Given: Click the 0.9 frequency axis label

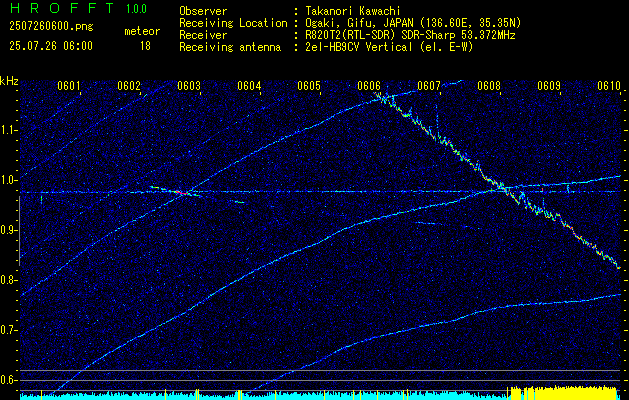Looking at the screenshot, I should tap(7, 230).
